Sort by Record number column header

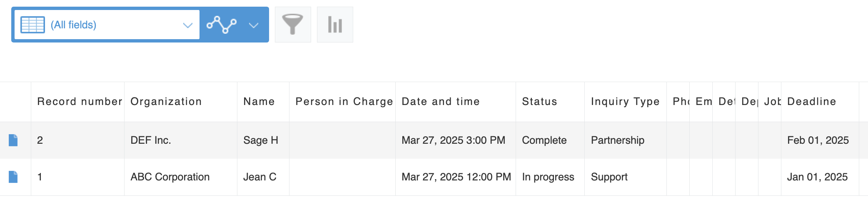coord(80,102)
